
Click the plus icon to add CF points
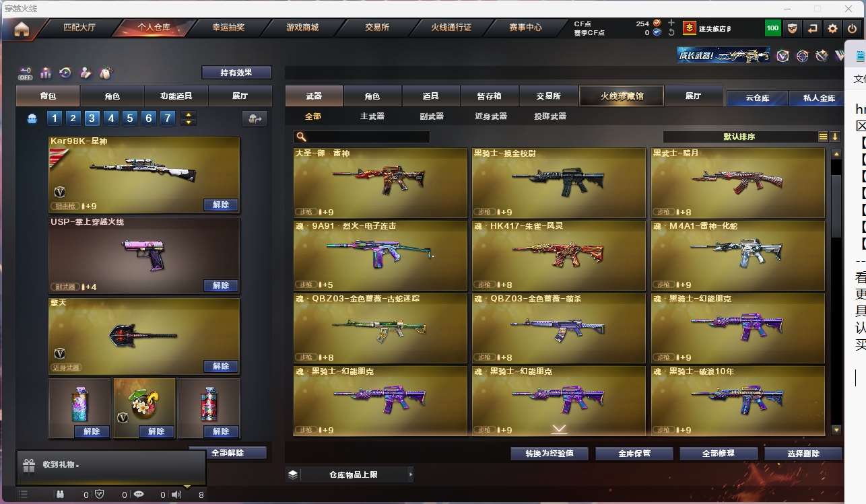pos(671,23)
